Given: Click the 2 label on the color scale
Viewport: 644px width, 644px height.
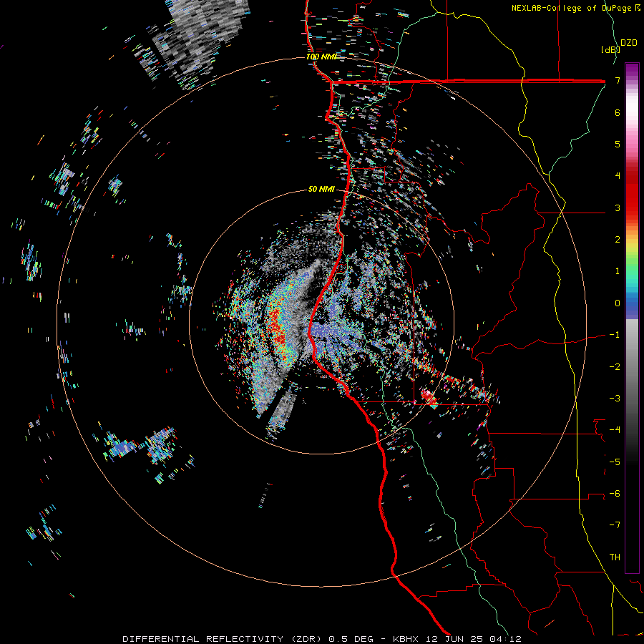Looking at the screenshot, I should click(618, 240).
